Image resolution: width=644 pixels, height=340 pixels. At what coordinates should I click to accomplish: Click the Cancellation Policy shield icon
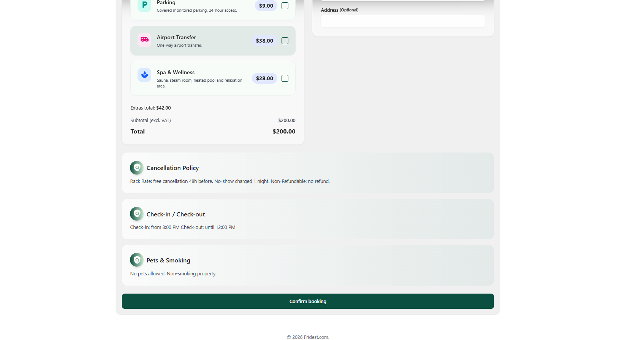137,168
